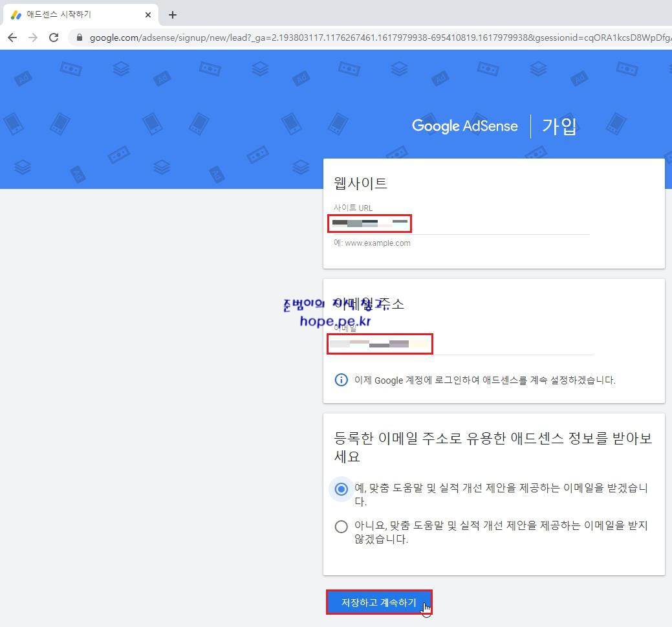Select the 예, 이메일을 받겠습니다 radio button
672x627 pixels.
(341, 489)
